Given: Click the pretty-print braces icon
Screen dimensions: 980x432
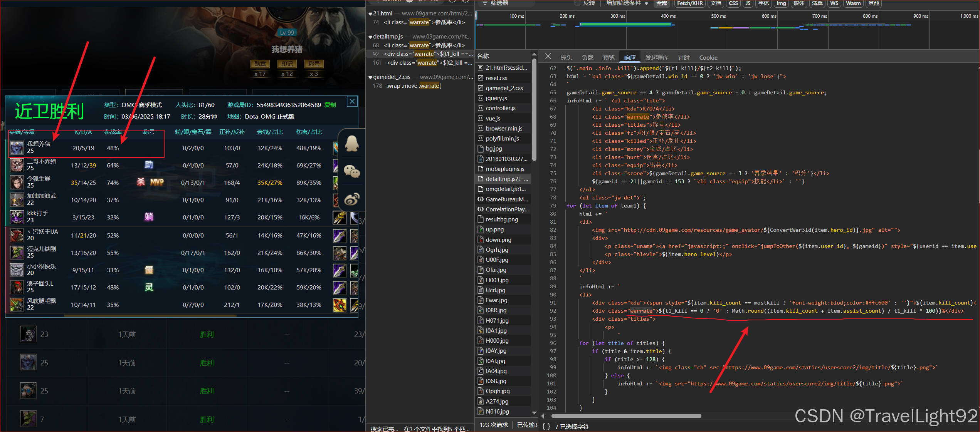Looking at the screenshot, I should coord(546,426).
